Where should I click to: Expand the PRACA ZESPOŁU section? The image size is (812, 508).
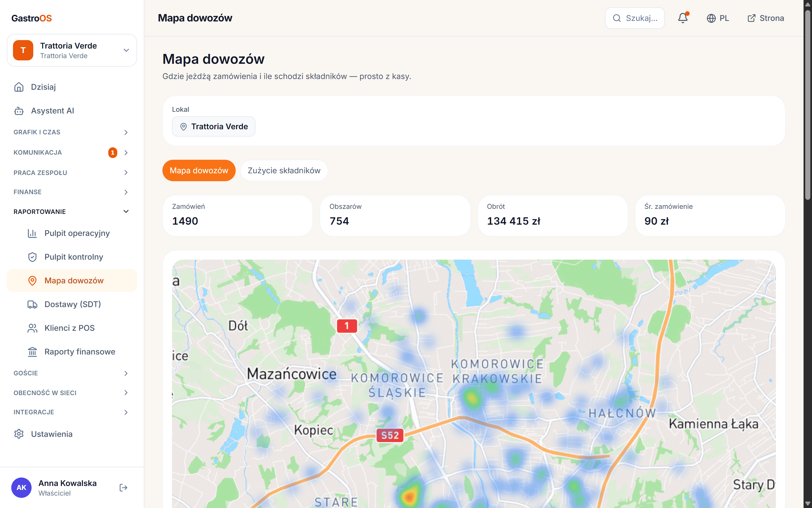pyautogui.click(x=72, y=173)
